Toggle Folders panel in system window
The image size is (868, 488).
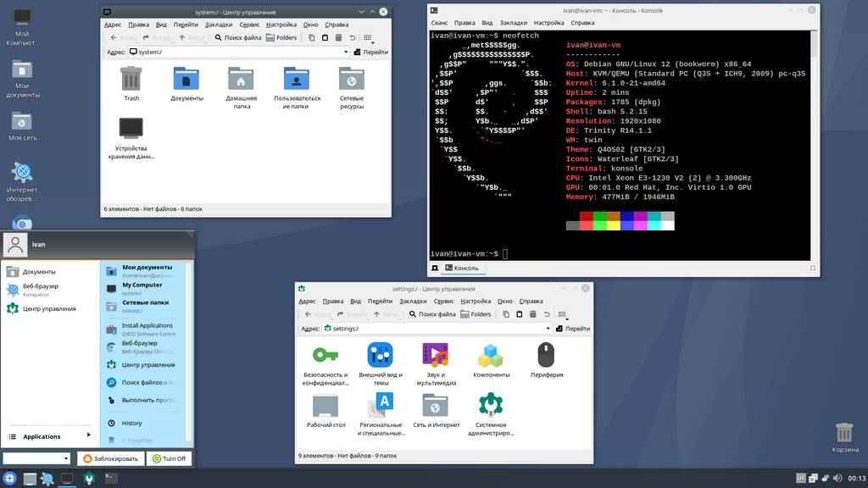281,38
